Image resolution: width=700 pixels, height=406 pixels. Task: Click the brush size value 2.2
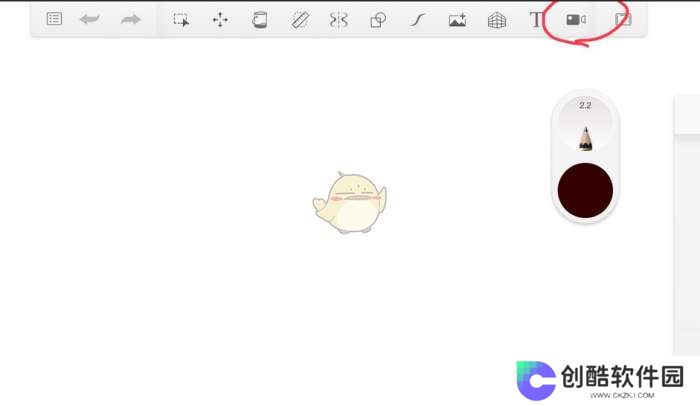(585, 105)
